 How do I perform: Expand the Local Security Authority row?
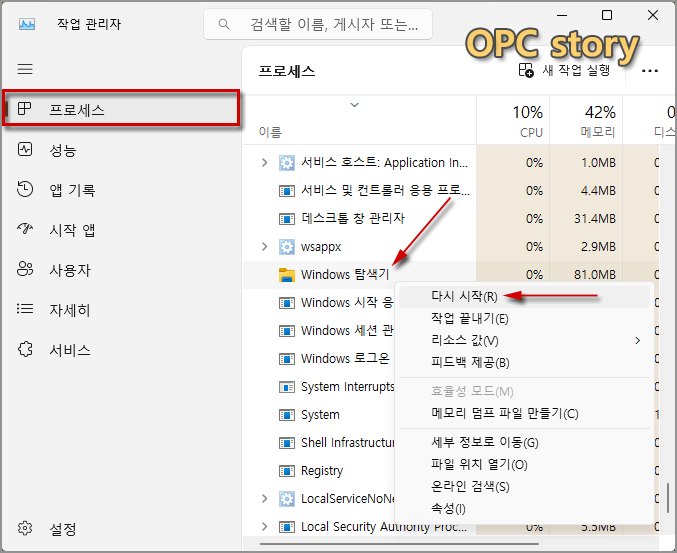pyautogui.click(x=264, y=527)
